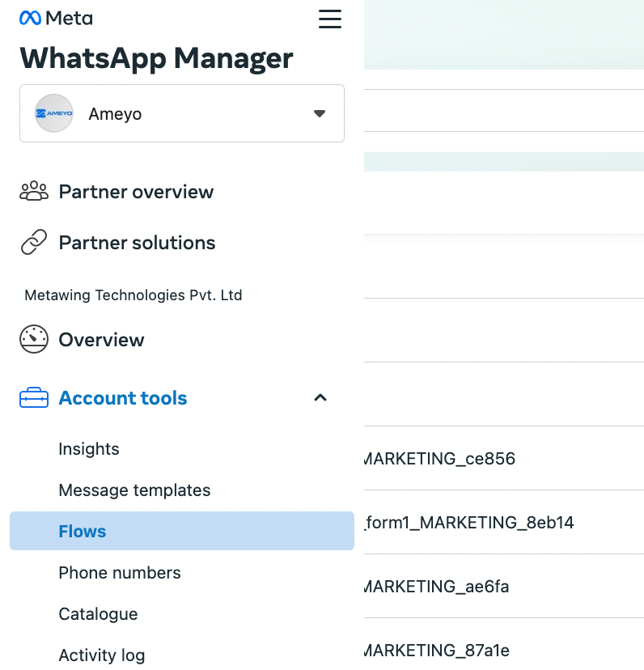
Task: Click Metawing Technologies Pvt. Ltd label
Action: tap(133, 295)
